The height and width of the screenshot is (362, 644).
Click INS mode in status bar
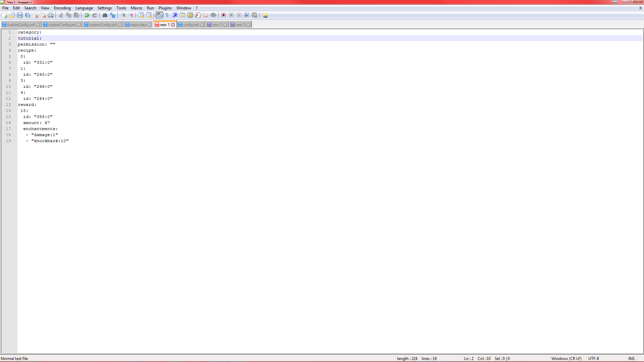coord(632,359)
